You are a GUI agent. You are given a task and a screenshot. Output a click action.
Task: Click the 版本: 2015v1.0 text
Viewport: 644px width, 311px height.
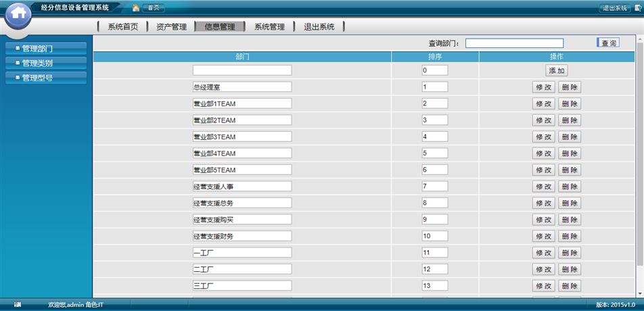(x=616, y=305)
